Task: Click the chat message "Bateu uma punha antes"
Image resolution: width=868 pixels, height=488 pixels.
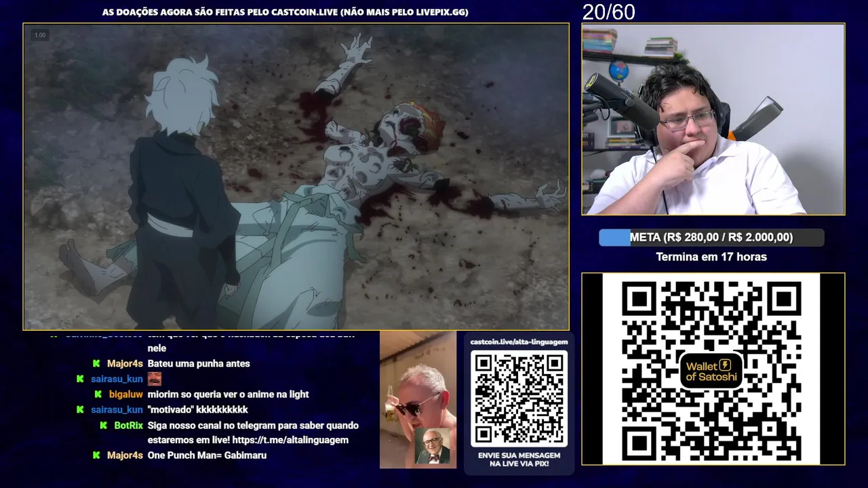Action: pyautogui.click(x=199, y=364)
